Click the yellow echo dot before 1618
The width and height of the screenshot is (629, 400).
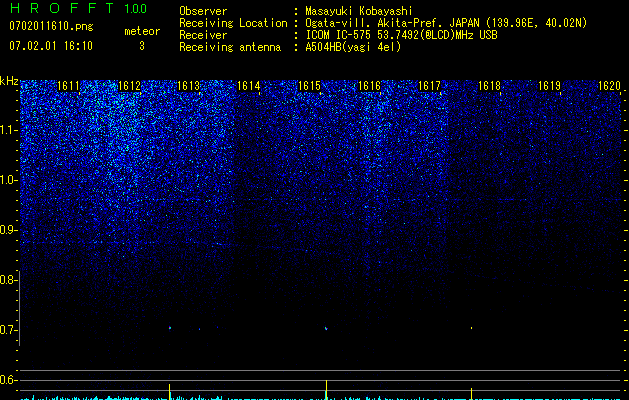click(x=471, y=328)
